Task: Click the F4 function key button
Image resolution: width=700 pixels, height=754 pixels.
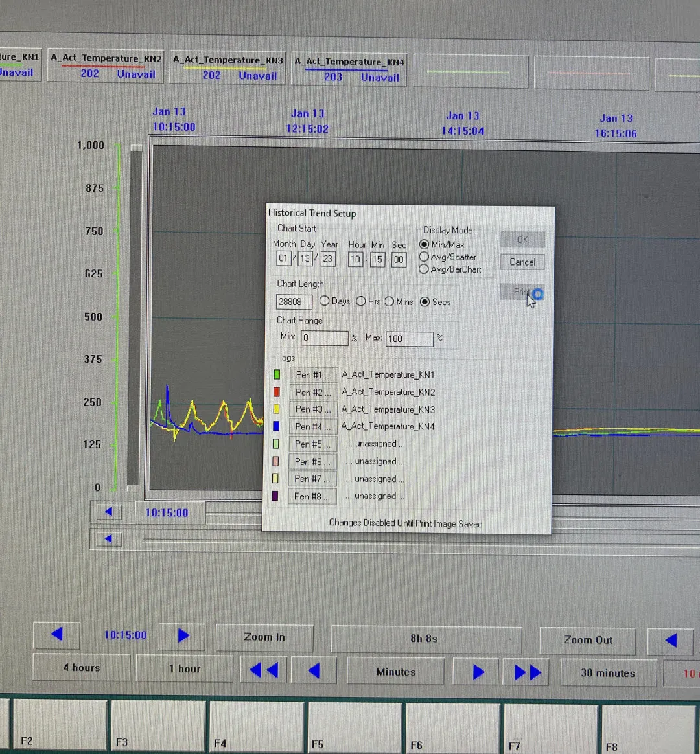Action: (x=257, y=727)
